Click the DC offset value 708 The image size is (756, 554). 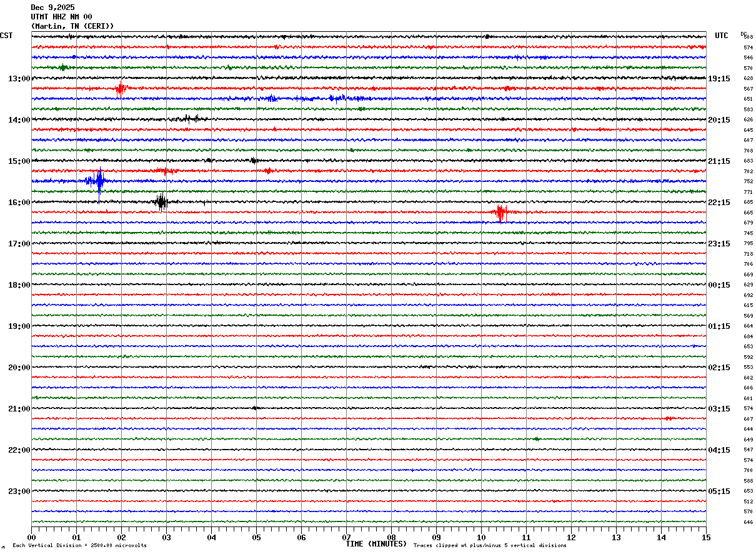(x=748, y=151)
